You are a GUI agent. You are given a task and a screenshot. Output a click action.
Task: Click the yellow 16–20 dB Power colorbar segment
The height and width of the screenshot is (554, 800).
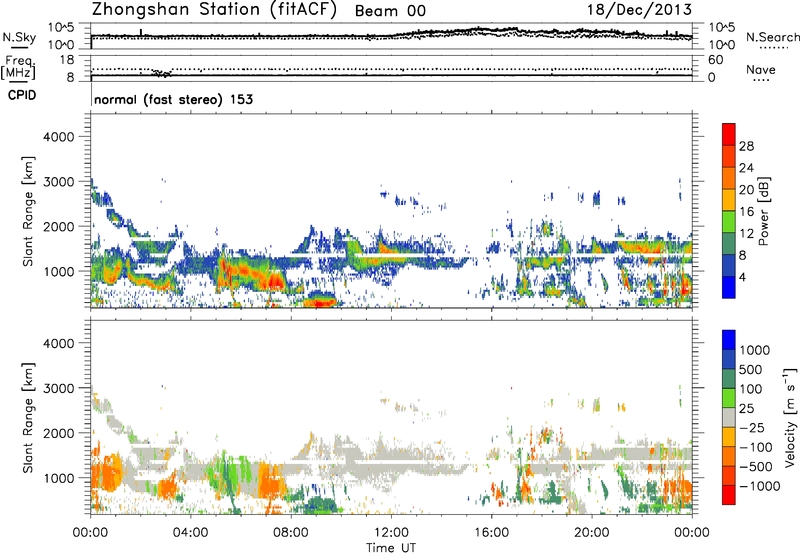point(729,200)
